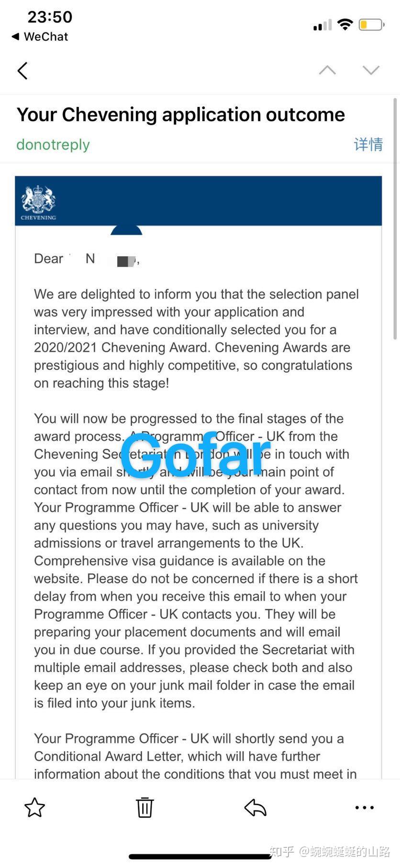Return to WeChat via the back link

coord(40,36)
